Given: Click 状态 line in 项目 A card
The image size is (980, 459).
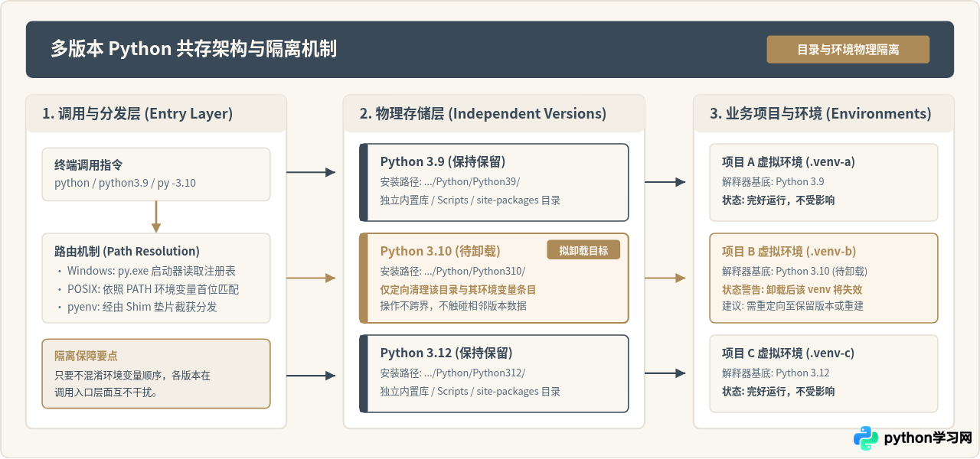Looking at the screenshot, I should pos(778,200).
